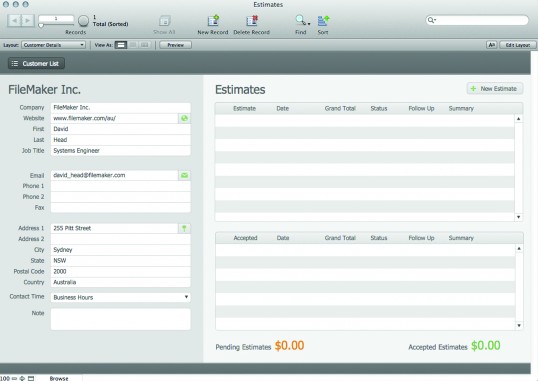
Task: Click the zoom in status bar icon
Action: tap(22, 378)
